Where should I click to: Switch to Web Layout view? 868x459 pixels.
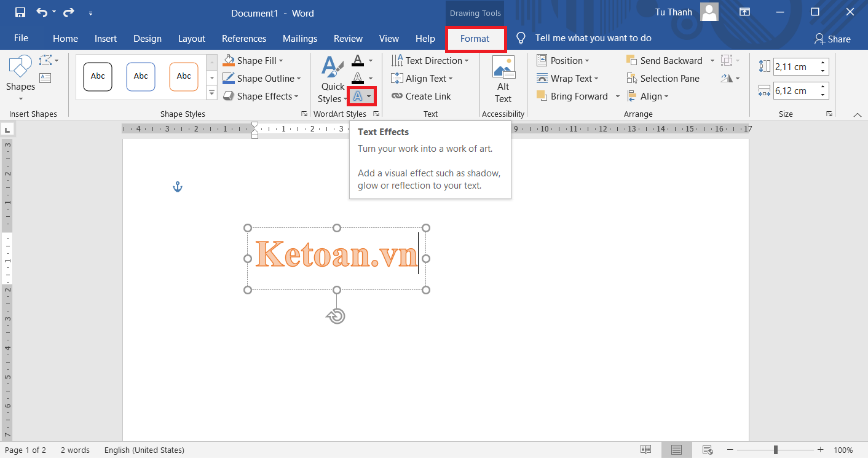(708, 450)
